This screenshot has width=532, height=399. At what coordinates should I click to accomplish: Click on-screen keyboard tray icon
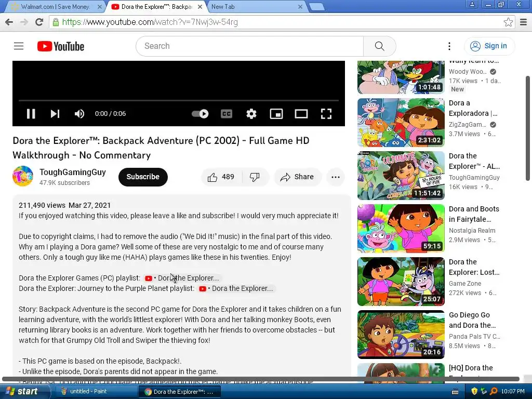coord(455,392)
